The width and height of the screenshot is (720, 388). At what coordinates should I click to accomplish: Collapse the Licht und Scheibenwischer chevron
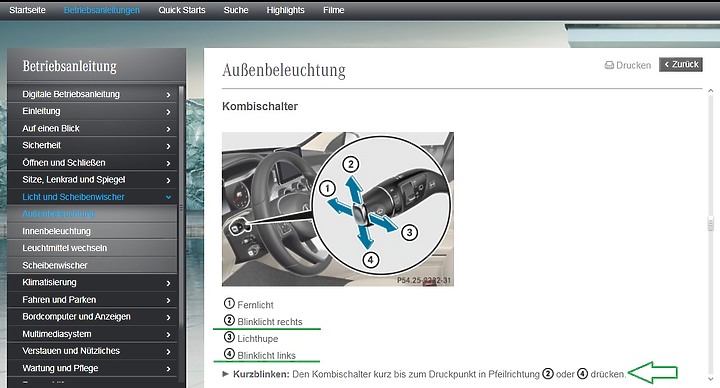(x=169, y=197)
